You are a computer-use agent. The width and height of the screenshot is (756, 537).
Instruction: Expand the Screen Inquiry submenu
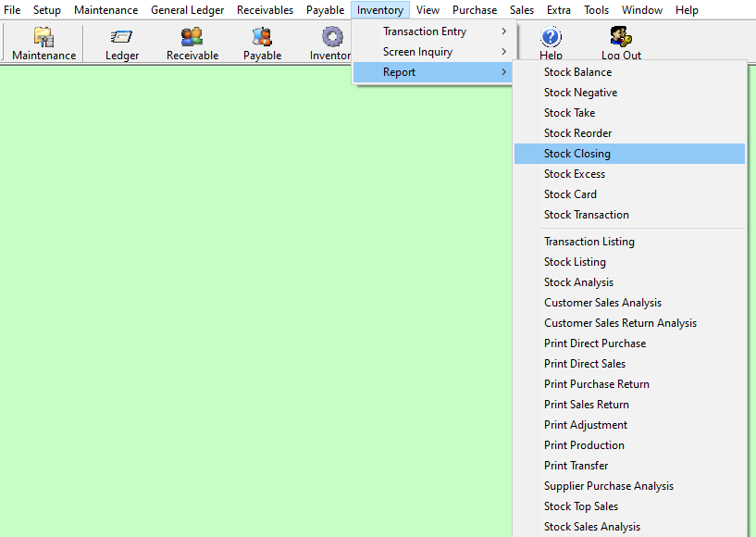click(432, 52)
